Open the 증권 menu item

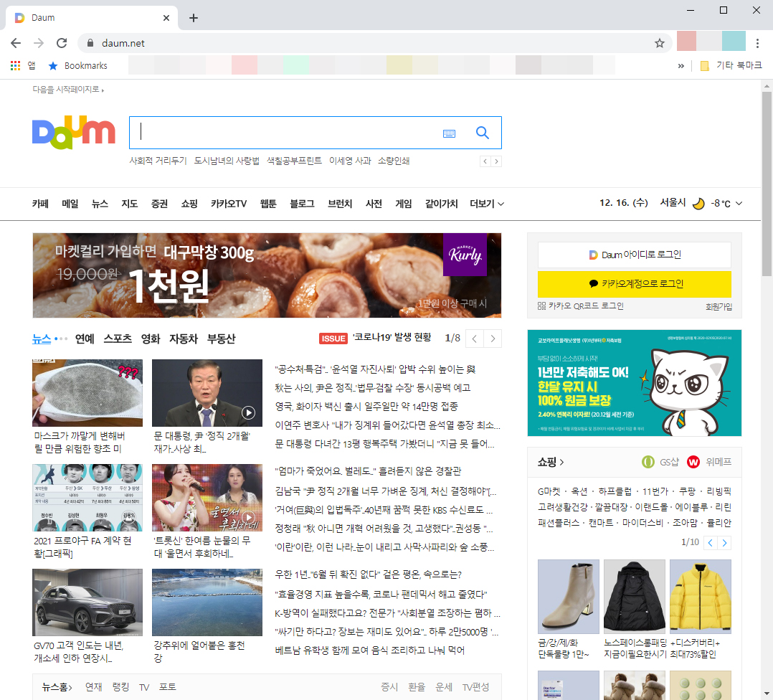click(x=159, y=204)
